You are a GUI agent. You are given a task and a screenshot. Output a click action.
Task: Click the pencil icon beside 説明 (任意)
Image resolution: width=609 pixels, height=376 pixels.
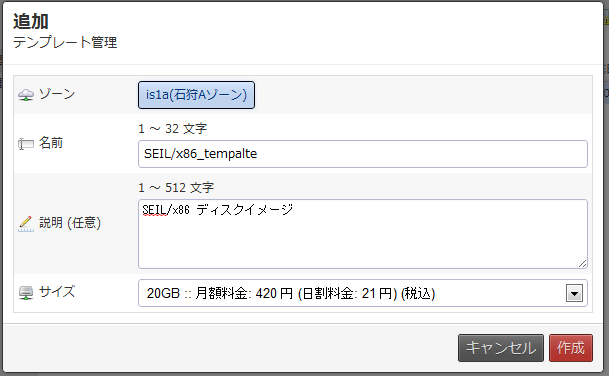tap(26, 223)
